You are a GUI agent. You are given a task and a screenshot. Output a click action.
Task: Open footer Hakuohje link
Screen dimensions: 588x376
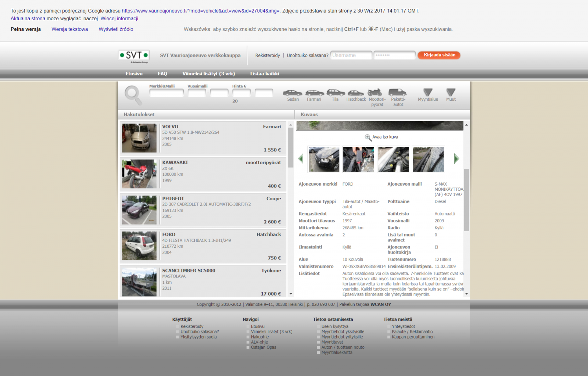pos(260,337)
